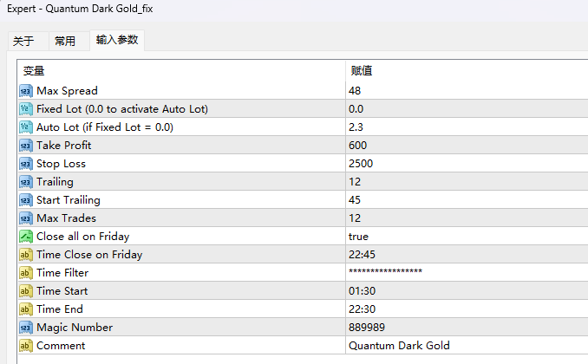Screen dimensions: 588x364
Task: Click the Stop Loss value 2500
Action: (362, 164)
